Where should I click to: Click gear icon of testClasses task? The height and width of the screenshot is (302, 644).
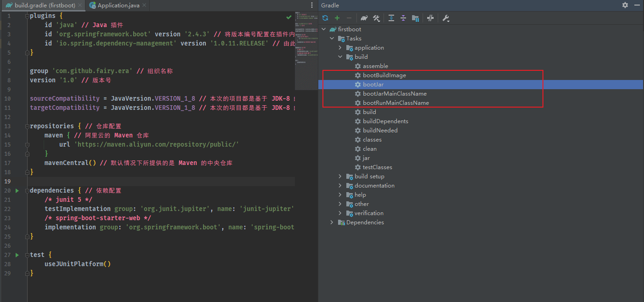(x=358, y=167)
